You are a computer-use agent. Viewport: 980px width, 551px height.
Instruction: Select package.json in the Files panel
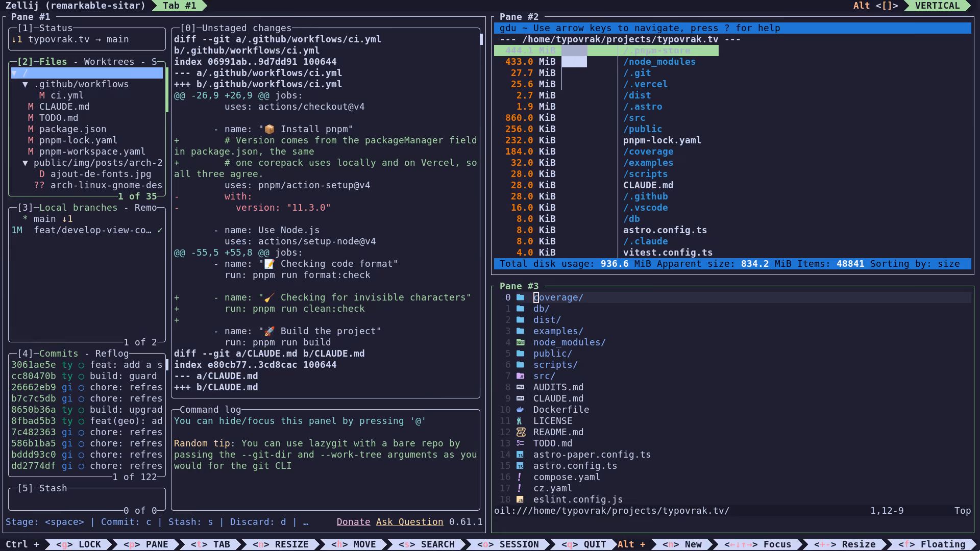tap(73, 129)
